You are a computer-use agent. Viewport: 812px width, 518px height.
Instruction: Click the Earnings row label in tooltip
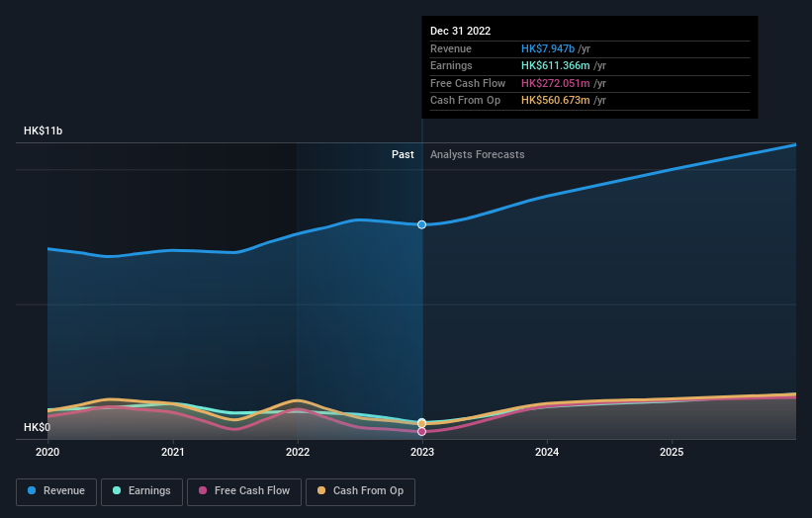(x=451, y=65)
